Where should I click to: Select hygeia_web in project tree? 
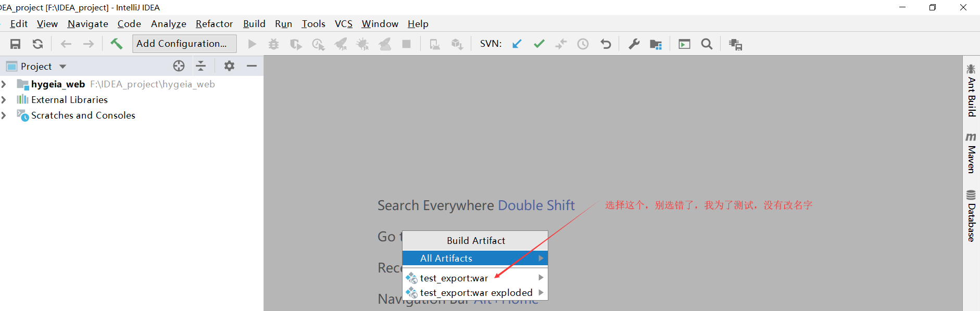point(58,84)
